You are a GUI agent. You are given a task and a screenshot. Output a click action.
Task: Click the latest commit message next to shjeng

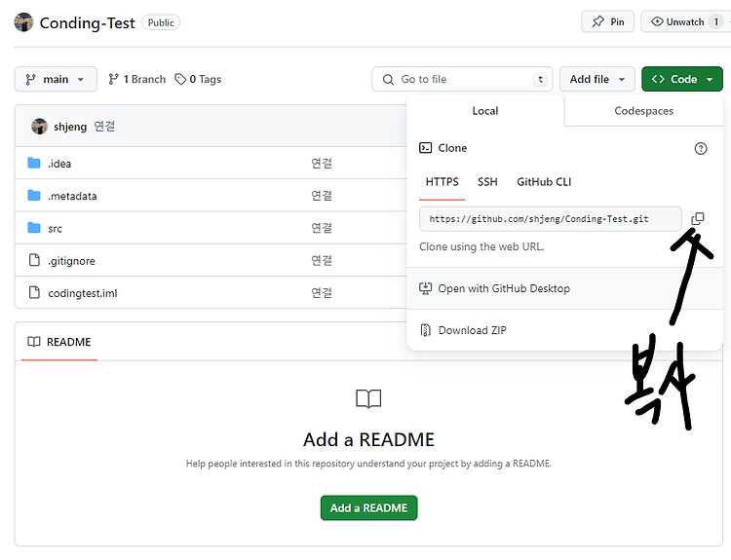[x=104, y=127]
